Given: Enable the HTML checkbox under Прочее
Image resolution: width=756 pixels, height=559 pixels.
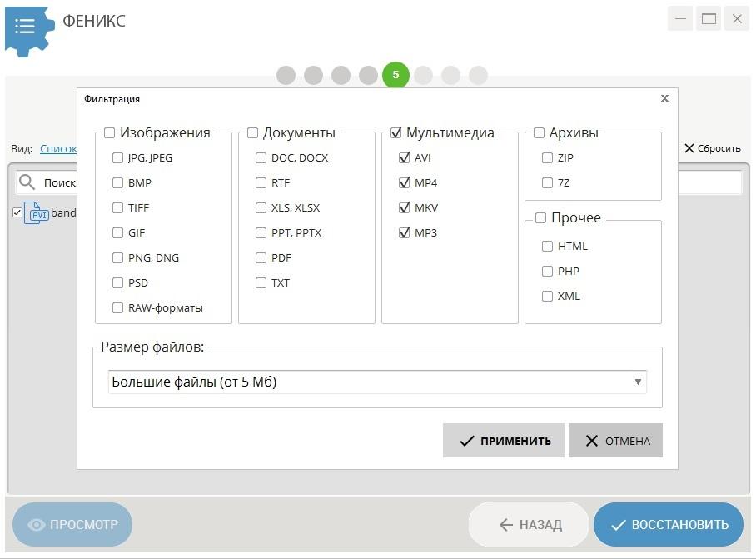Looking at the screenshot, I should (x=547, y=246).
